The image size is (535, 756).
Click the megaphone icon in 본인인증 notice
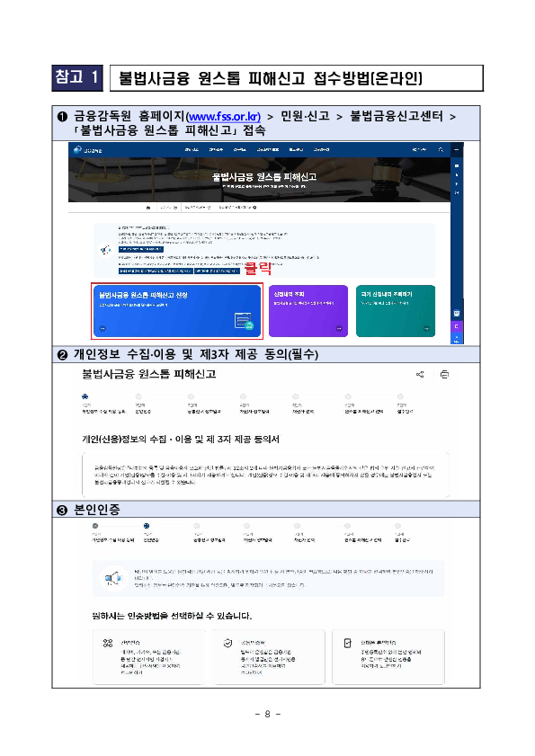pos(113,578)
